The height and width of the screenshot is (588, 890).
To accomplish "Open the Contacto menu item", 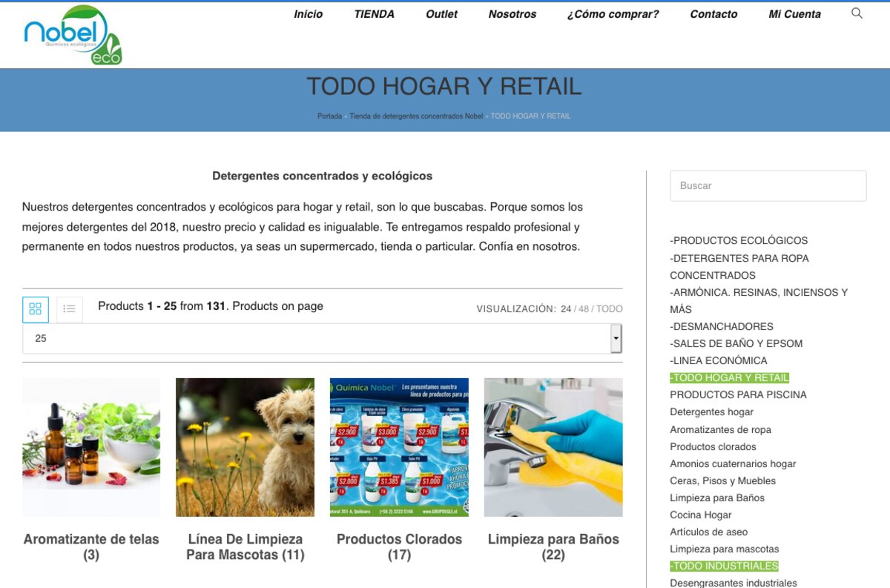I will [713, 14].
